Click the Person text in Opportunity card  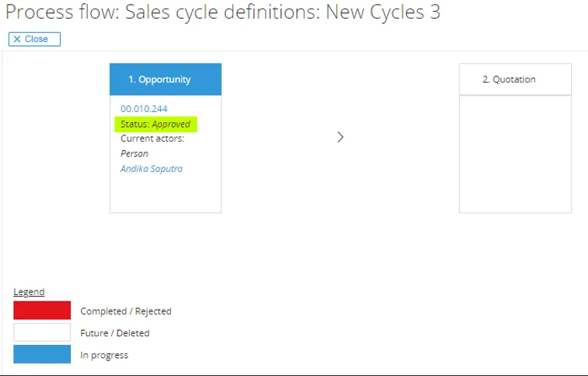(x=135, y=153)
